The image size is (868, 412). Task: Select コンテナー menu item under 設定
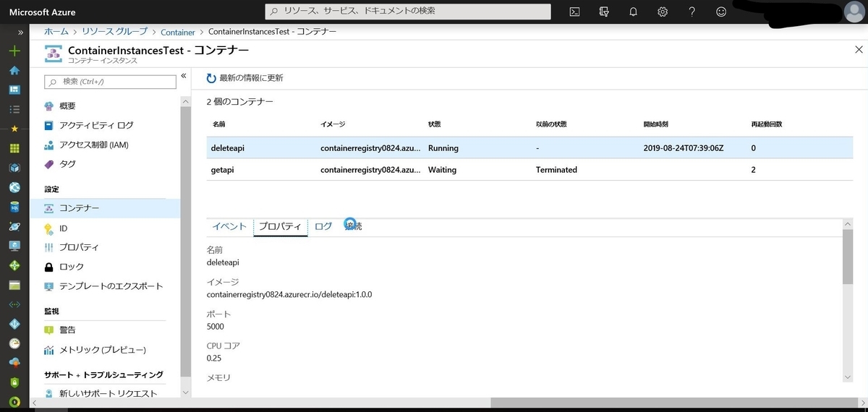pyautogui.click(x=105, y=208)
